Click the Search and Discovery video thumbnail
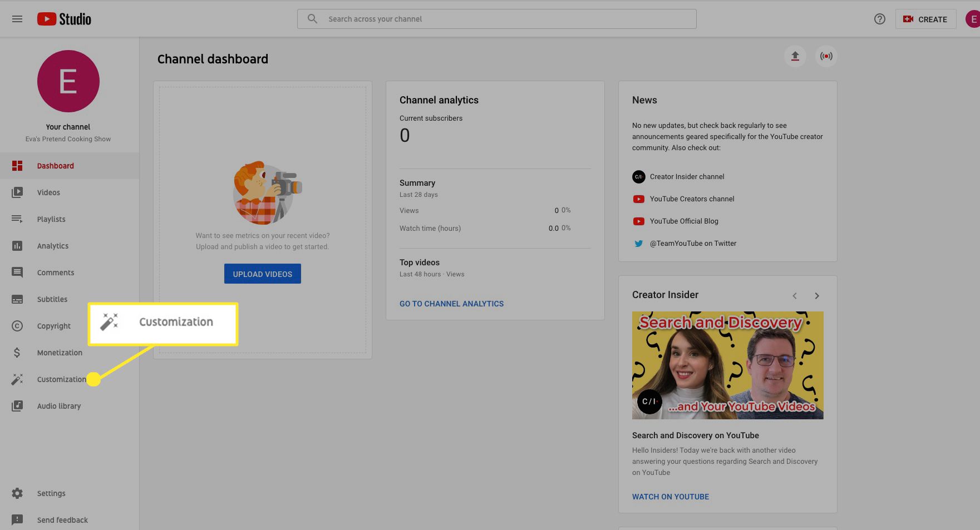 coord(727,365)
